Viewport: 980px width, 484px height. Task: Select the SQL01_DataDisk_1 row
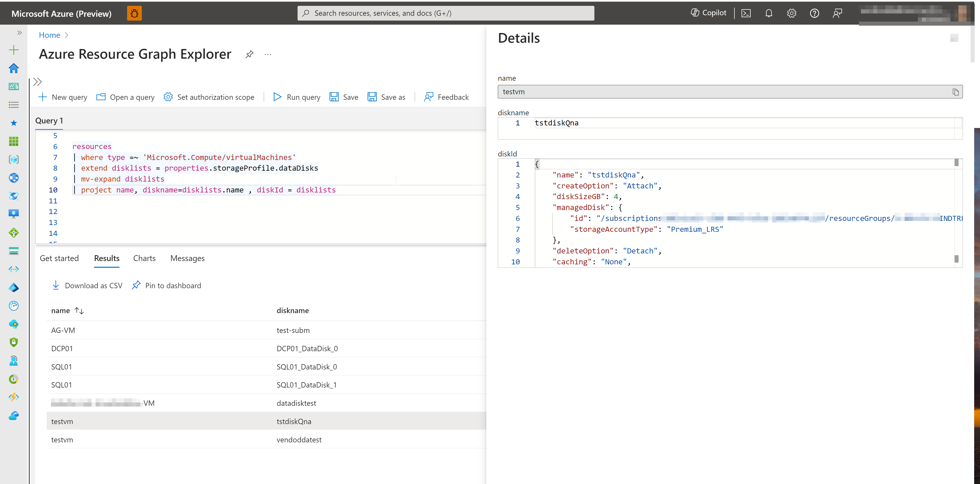pos(266,385)
